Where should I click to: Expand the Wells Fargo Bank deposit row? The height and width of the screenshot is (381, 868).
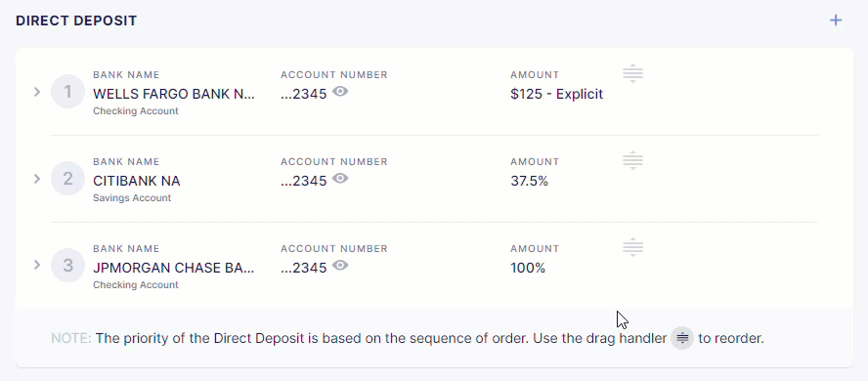click(x=37, y=92)
